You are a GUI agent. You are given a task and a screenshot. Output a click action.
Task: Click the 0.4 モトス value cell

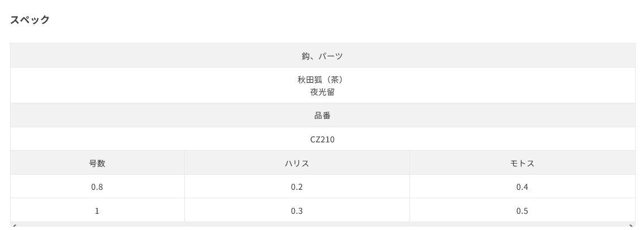tap(522, 187)
